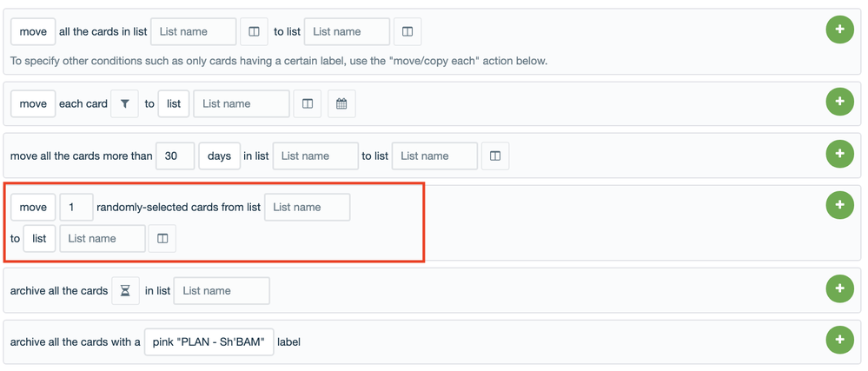This screenshot has height=371, width=868.
Task: Click the List name field in archive row
Action: (x=222, y=291)
